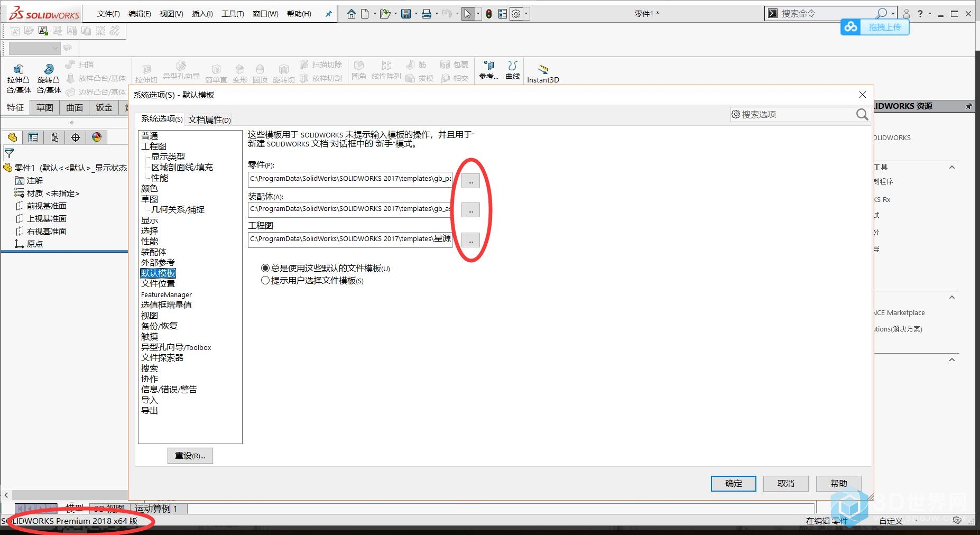The image size is (980, 535).
Task: Browse for the assembly (装配体) template file
Action: tap(470, 210)
